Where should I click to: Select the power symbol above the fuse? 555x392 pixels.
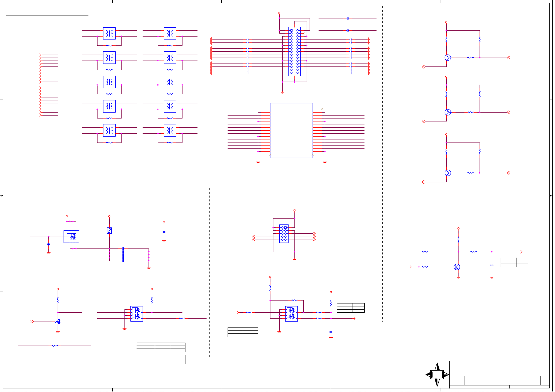click(109, 217)
